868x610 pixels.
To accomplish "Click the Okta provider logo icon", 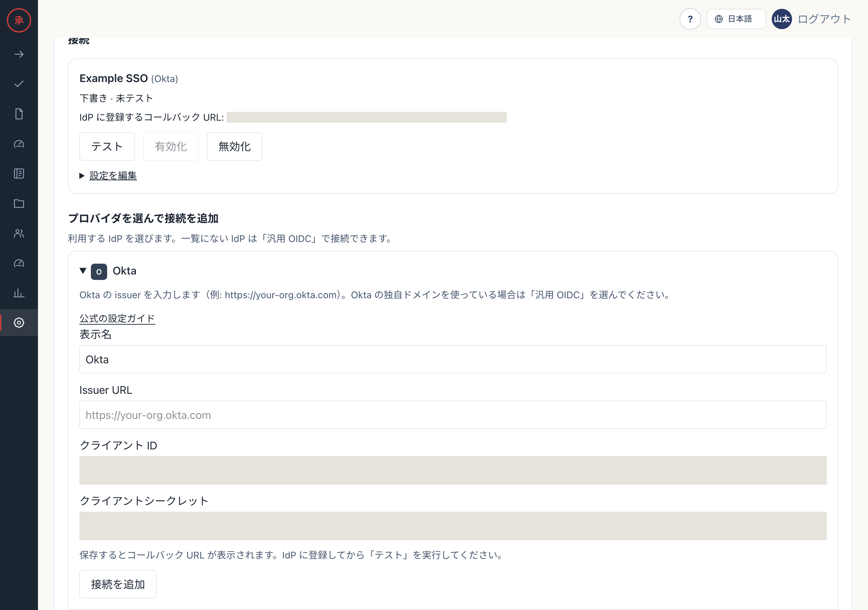I will 99,271.
